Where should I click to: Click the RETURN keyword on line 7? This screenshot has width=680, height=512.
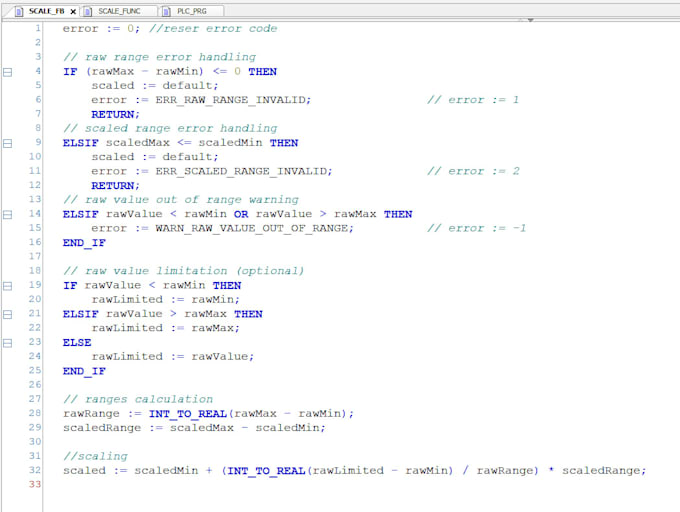[x=113, y=114]
